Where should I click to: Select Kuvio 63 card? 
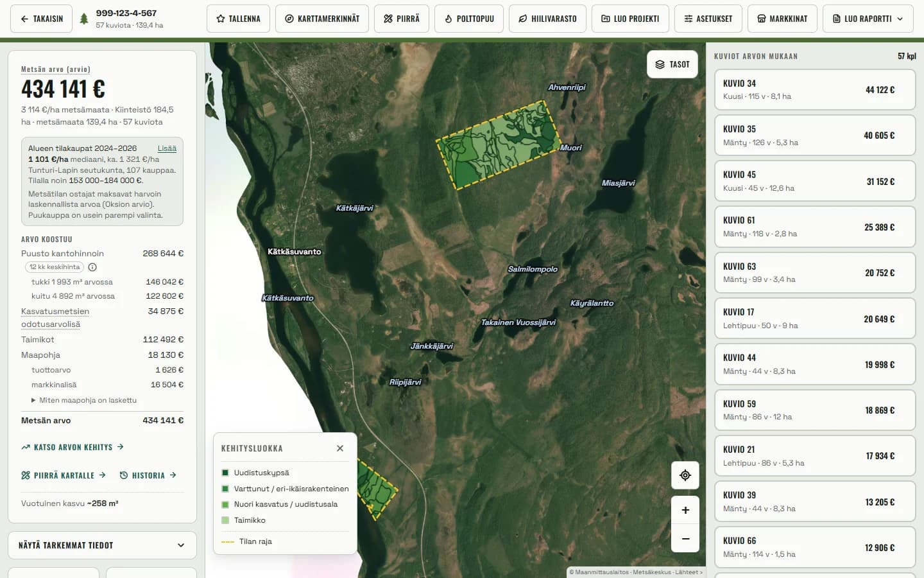click(815, 273)
